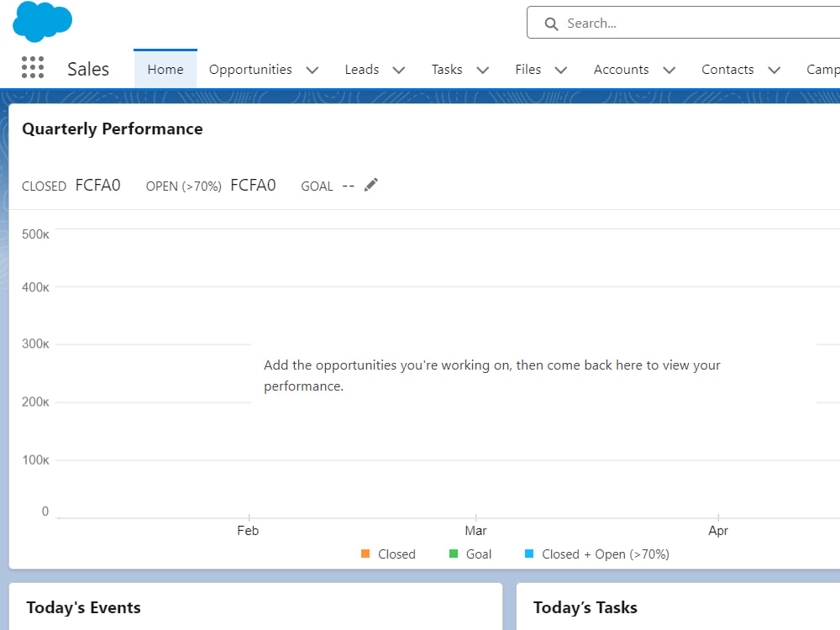Expand the Tasks dropdown chevron
Image resolution: width=840 pixels, height=630 pixels.
pos(483,71)
